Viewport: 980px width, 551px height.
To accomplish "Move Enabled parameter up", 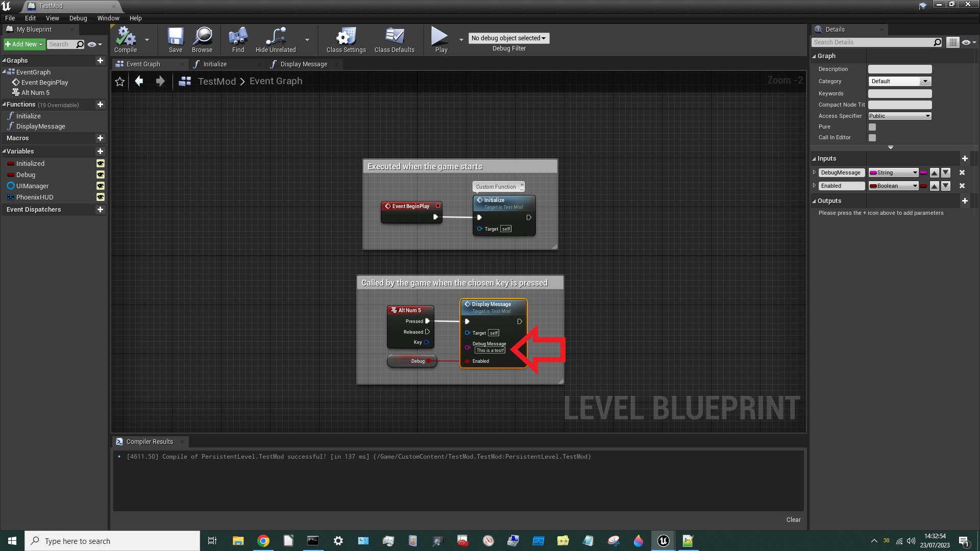I will (935, 186).
